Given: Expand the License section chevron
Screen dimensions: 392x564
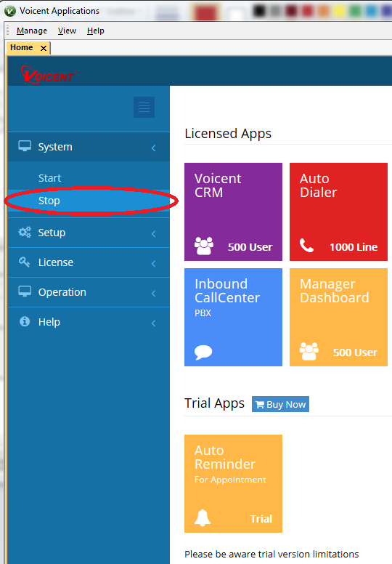Looking at the screenshot, I should point(154,264).
